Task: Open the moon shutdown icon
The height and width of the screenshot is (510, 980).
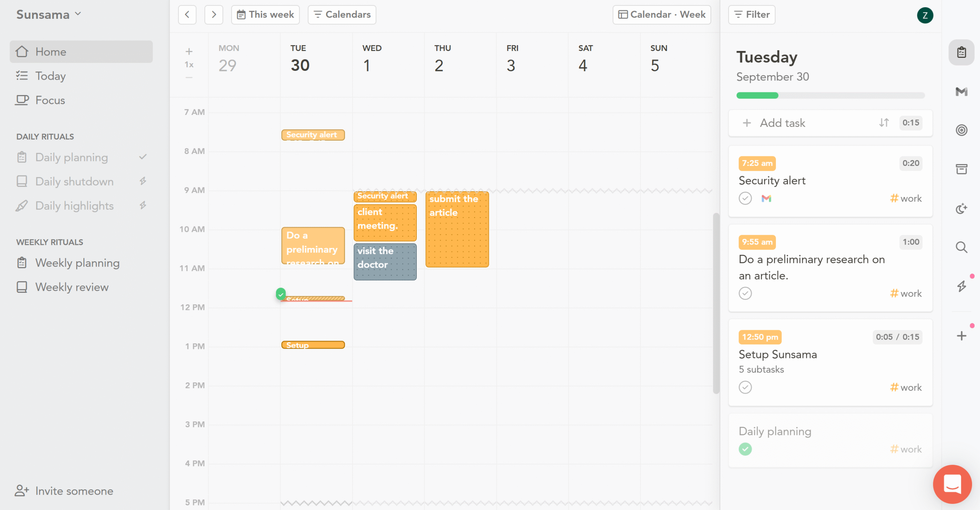Action: (x=961, y=208)
